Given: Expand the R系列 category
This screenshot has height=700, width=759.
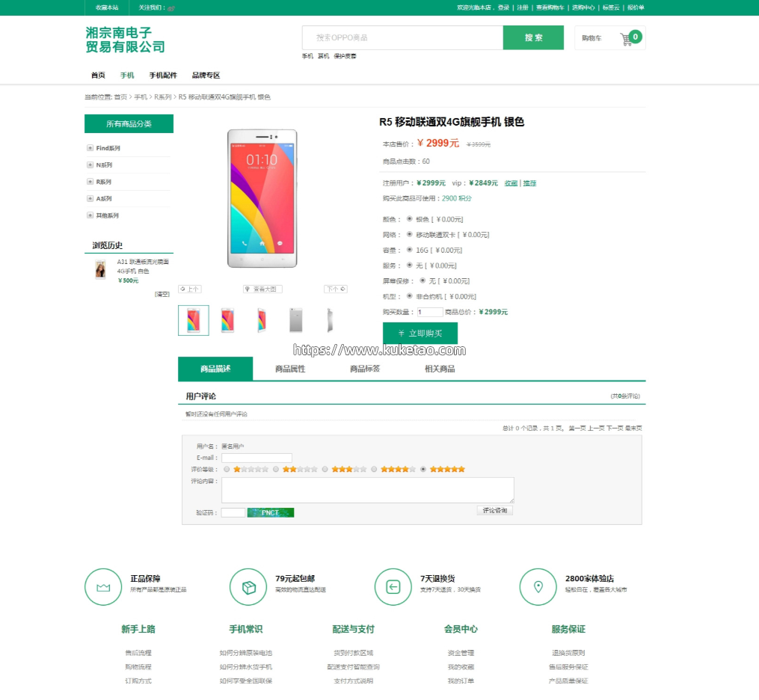Looking at the screenshot, I should point(90,182).
